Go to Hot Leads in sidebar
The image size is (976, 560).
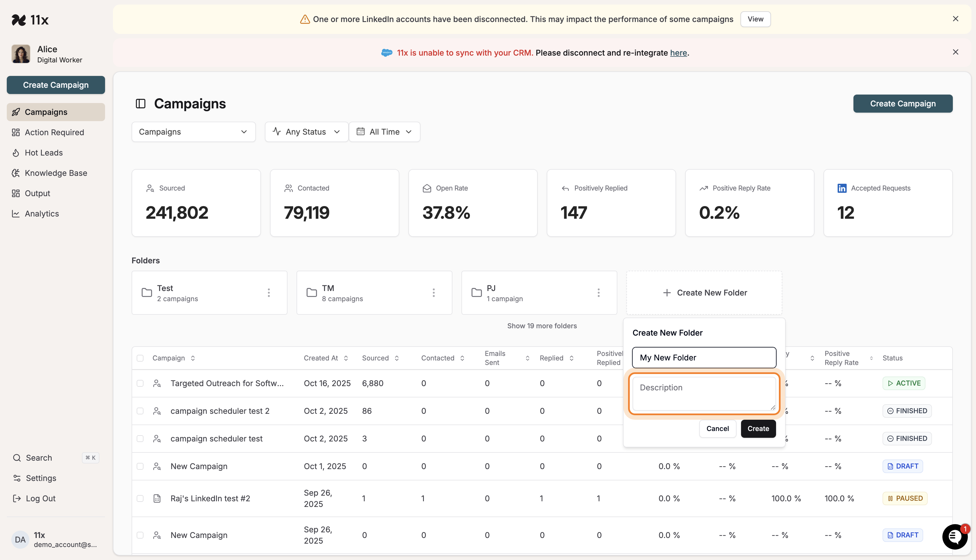[x=43, y=153]
